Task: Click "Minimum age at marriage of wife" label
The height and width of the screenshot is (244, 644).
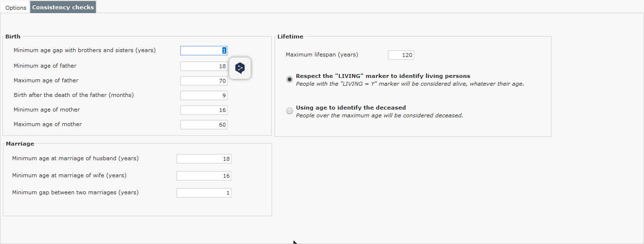Action: pyautogui.click(x=69, y=175)
